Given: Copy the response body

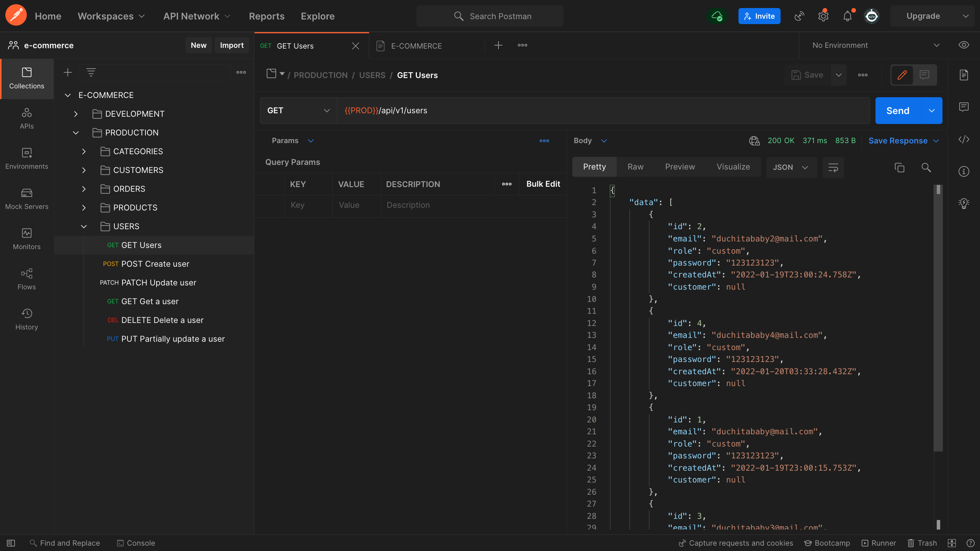Looking at the screenshot, I should click(900, 167).
